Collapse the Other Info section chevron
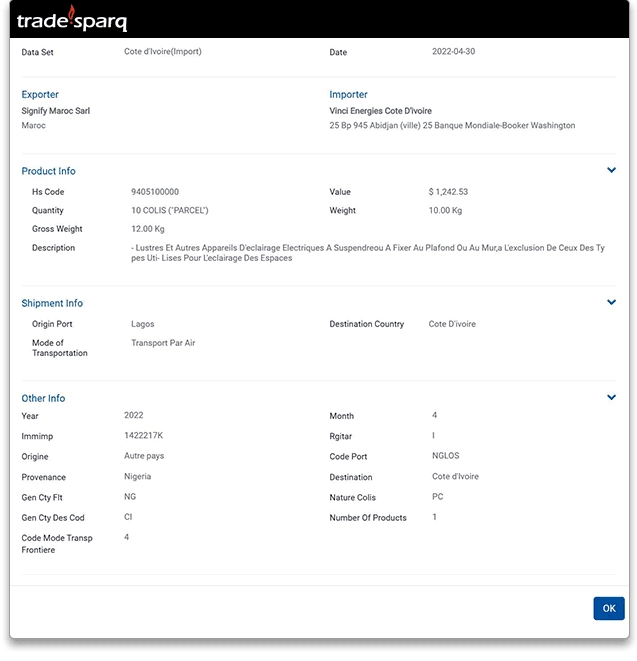637x661 pixels. 611,397
